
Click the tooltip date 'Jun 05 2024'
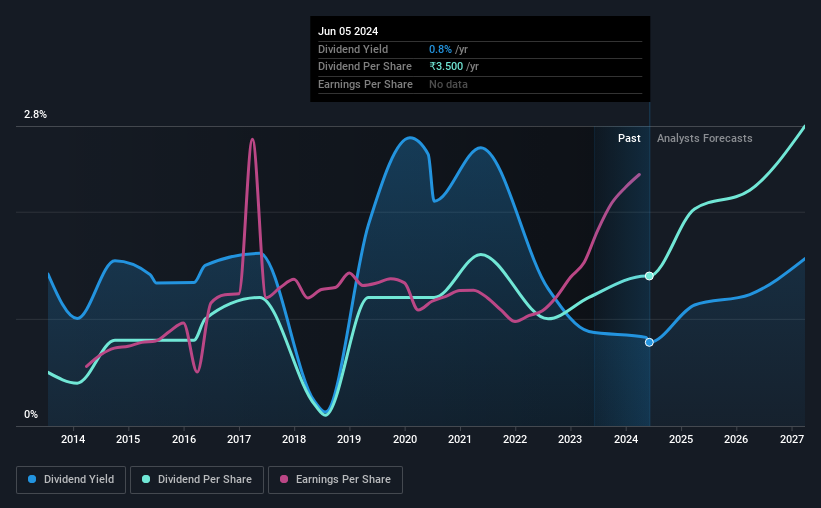[x=348, y=31]
